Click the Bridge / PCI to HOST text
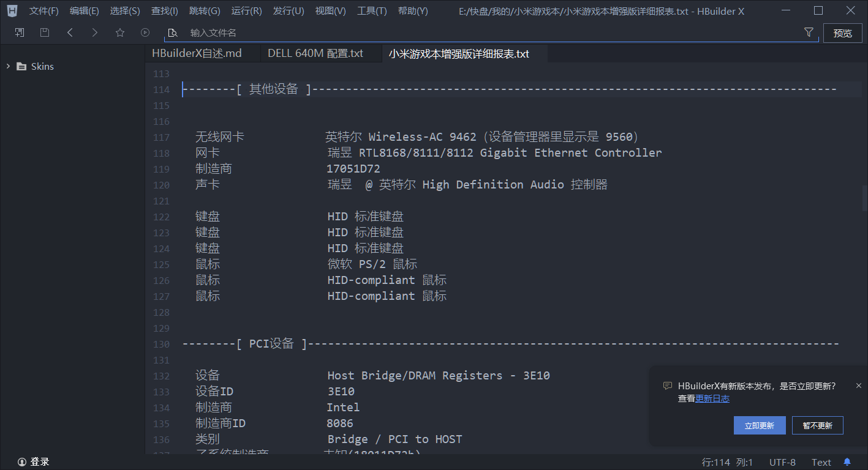The height and width of the screenshot is (470, 868). [394, 439]
